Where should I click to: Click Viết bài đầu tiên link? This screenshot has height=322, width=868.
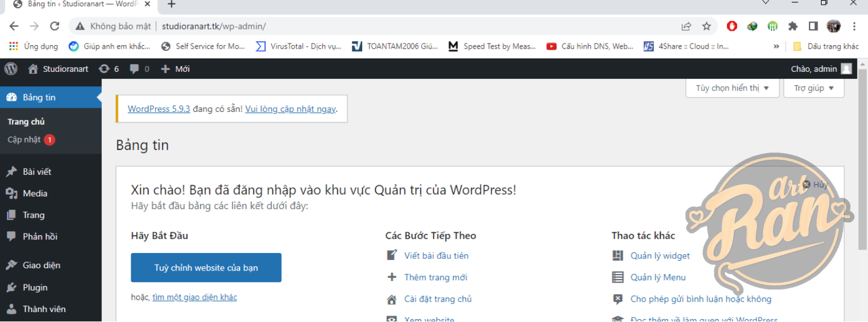pos(436,255)
